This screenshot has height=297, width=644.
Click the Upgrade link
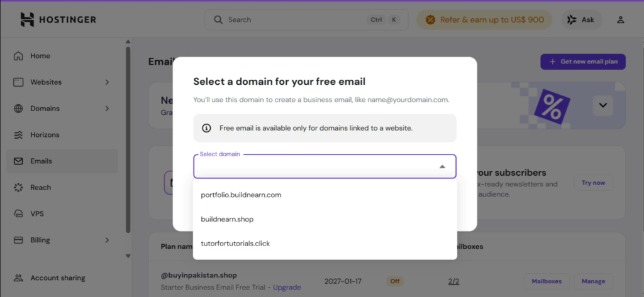tap(286, 288)
